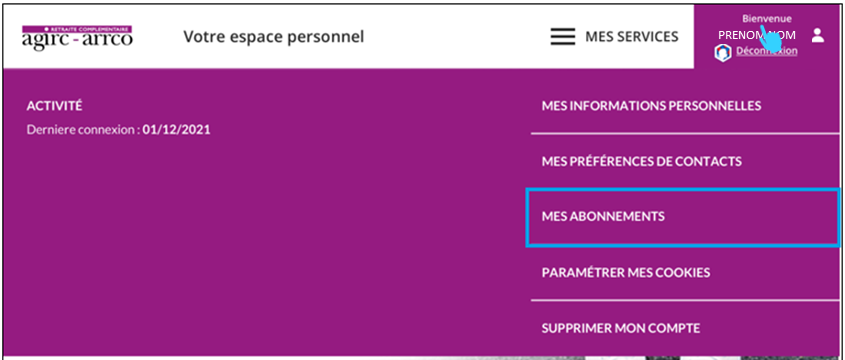Click the PRENOM NOM account name
This screenshot has height=360, width=845.
click(757, 35)
